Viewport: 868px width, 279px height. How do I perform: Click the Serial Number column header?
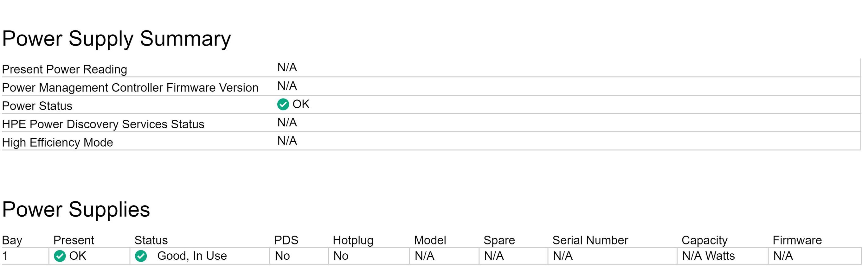(x=590, y=240)
